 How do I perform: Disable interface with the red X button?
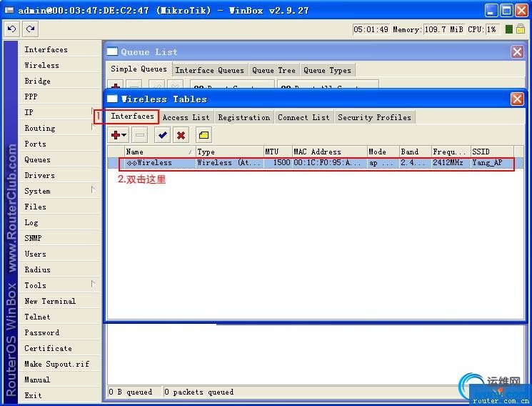(181, 135)
